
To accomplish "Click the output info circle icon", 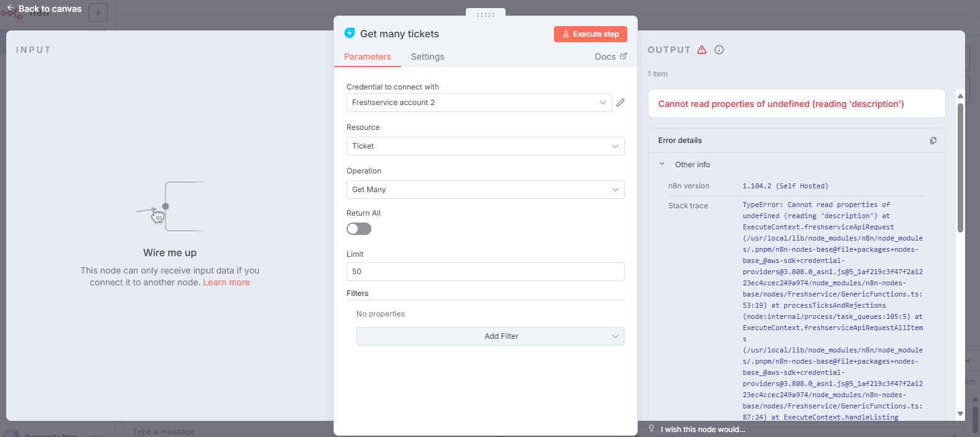I will [x=719, y=50].
